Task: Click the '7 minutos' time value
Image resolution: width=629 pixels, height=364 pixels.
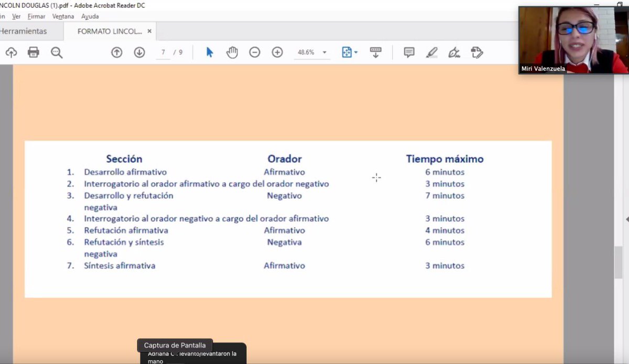Action: (445, 195)
